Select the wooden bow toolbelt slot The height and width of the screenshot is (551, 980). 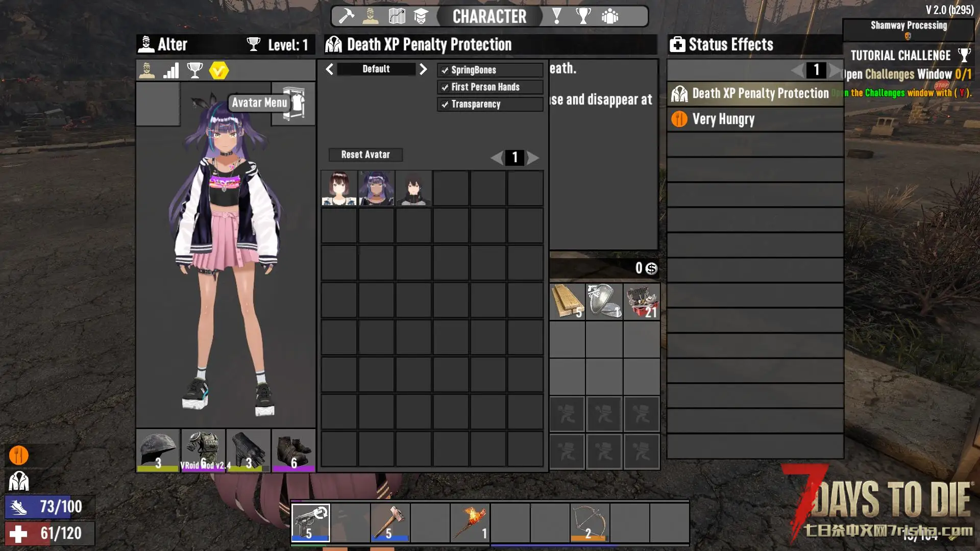[x=590, y=522]
